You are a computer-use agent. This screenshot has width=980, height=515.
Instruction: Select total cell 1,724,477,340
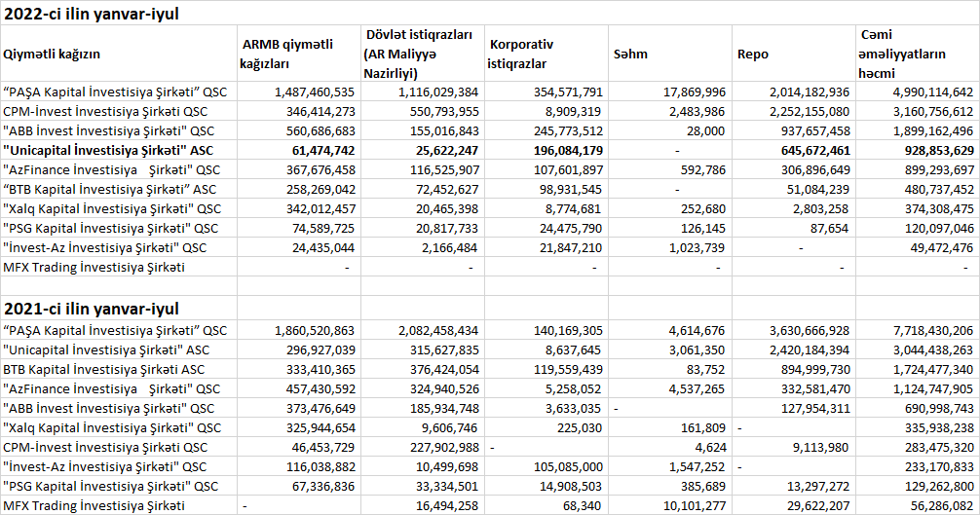(918, 369)
